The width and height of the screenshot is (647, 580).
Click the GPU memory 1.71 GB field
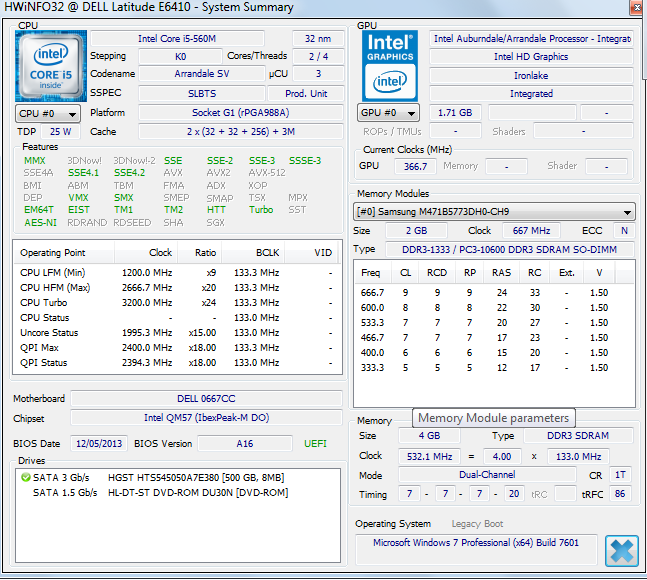455,113
